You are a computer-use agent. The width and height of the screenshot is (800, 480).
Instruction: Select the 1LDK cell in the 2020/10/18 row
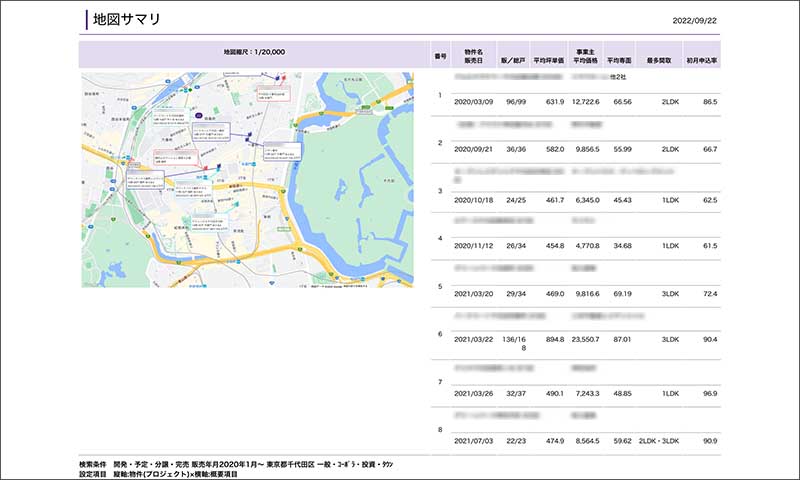click(670, 200)
